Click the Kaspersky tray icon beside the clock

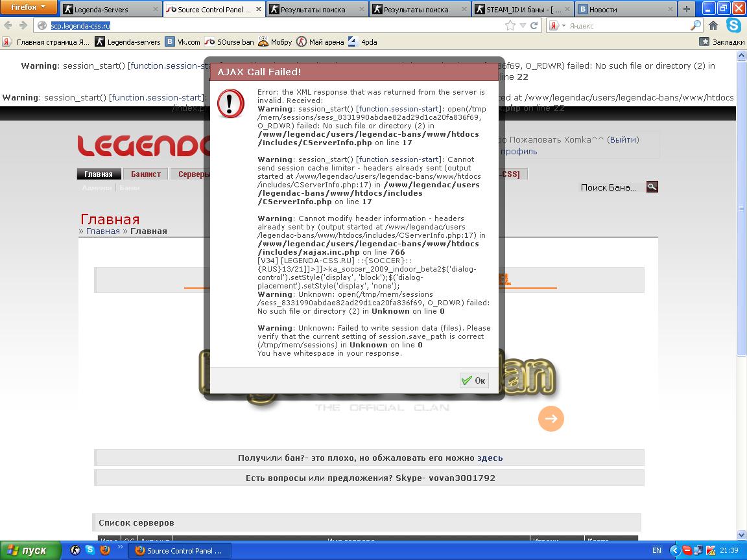[x=711, y=550]
